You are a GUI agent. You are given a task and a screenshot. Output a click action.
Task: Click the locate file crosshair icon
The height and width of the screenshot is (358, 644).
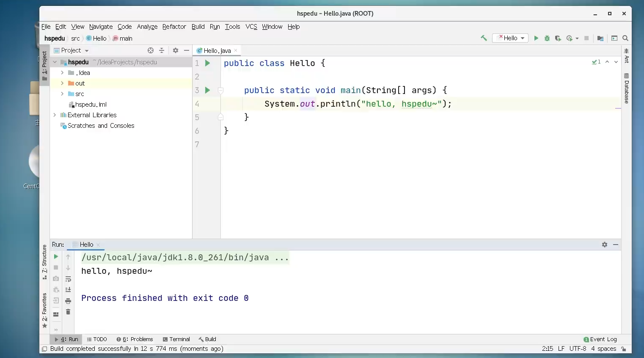coord(151,50)
